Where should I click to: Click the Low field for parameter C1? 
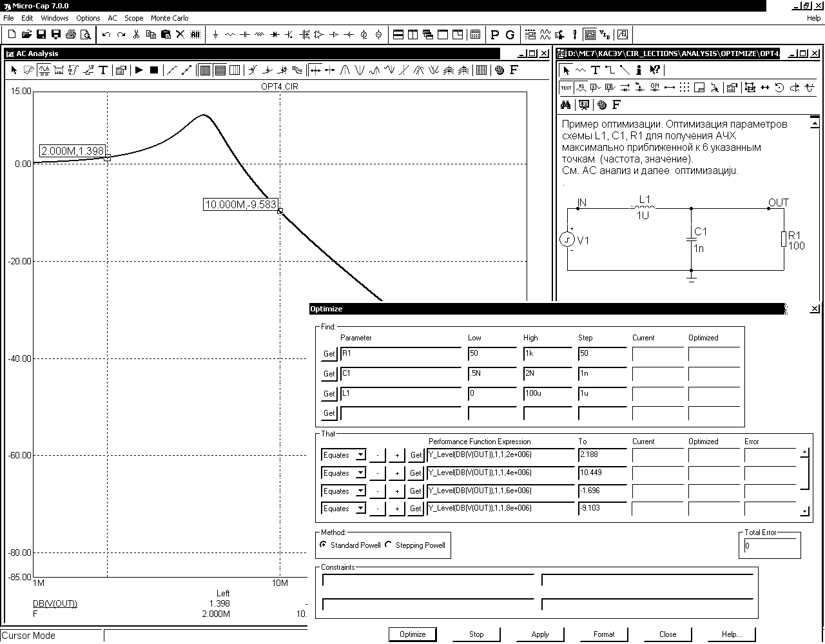pos(492,374)
